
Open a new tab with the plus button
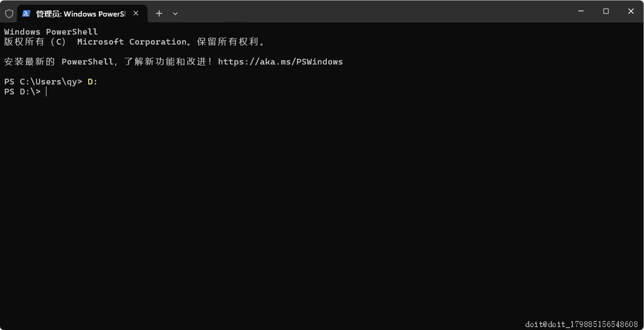pos(159,14)
